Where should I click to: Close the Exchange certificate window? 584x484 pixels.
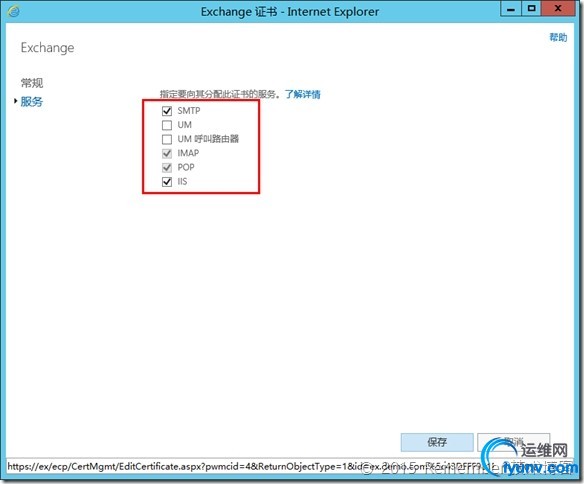point(558,9)
